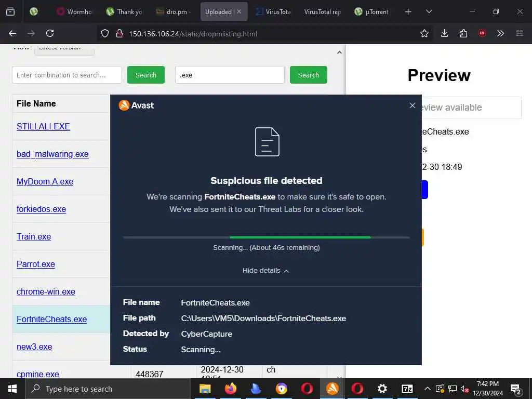Click Search next to combination field
Viewport: 532px width, 399px height.
(146, 75)
